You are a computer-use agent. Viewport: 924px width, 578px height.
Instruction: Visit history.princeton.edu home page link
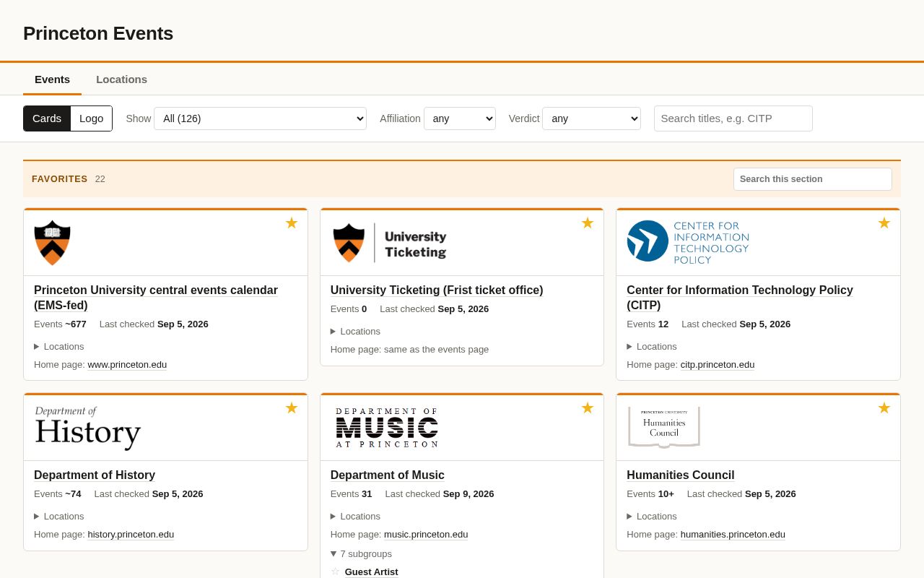pyautogui.click(x=131, y=535)
